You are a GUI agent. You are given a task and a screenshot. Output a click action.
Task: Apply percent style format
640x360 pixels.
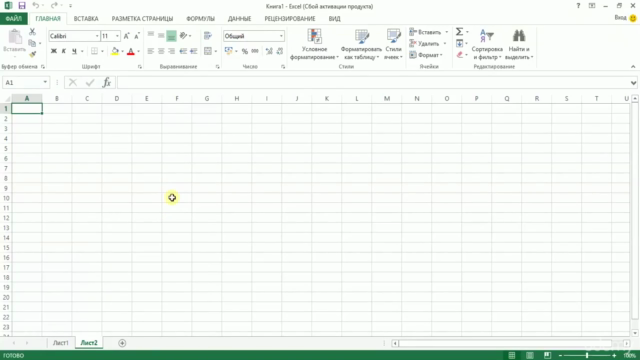point(244,51)
